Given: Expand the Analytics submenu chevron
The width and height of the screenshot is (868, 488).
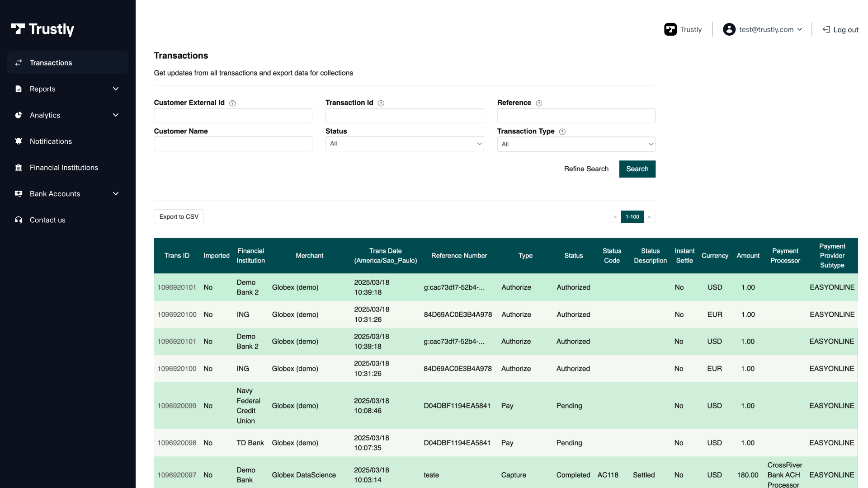Looking at the screenshot, I should pos(116,115).
